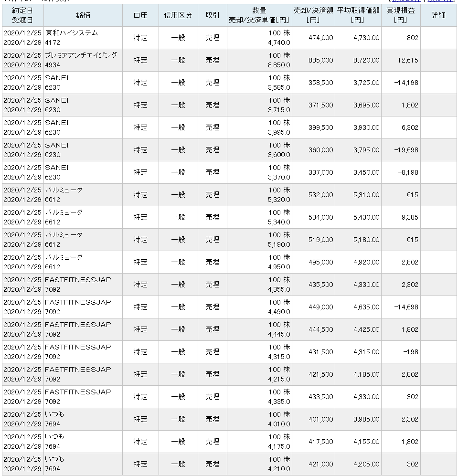This screenshot has height=476, width=458.
Task: Select the sale amount 885,000
Action: (x=321, y=60)
